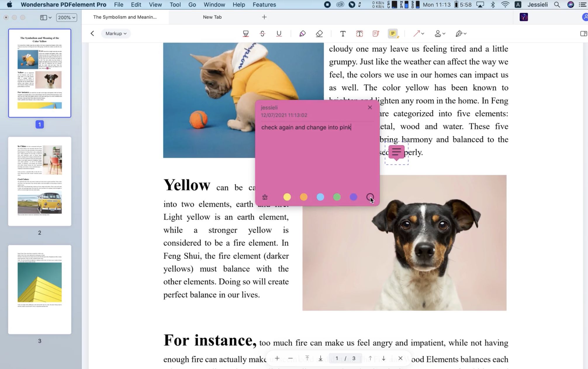Choose the Eraser tool

click(x=319, y=34)
